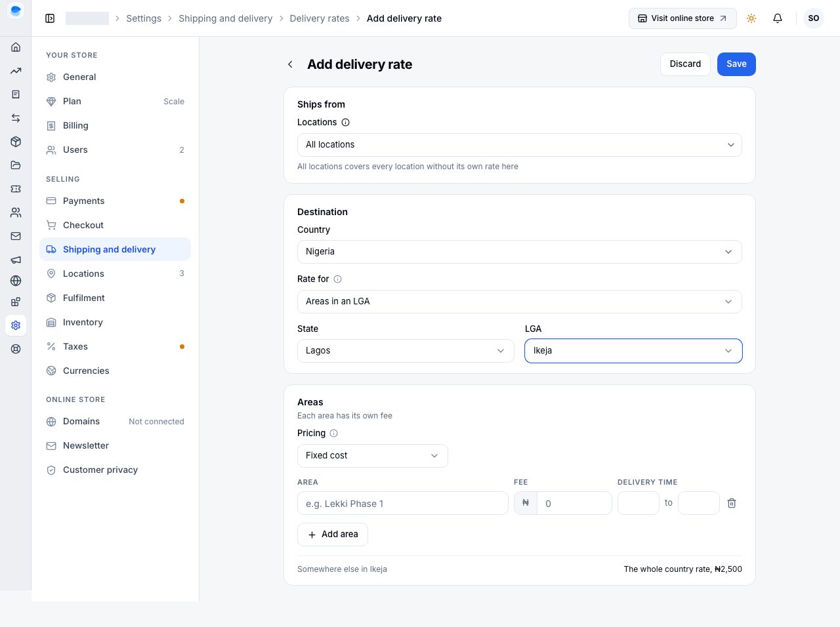Click the info icon next to Pricing
Viewport: 840px width, 627px height.
coord(333,433)
